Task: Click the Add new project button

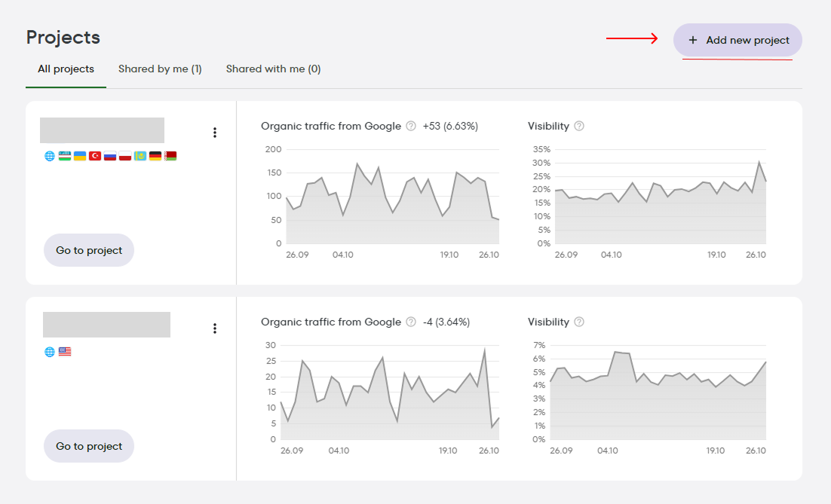Action: (x=737, y=40)
